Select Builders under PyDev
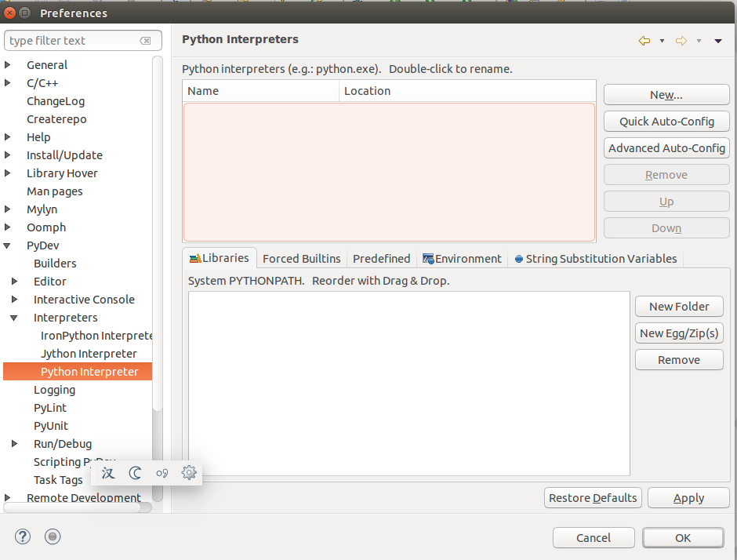737x560 pixels. point(55,264)
